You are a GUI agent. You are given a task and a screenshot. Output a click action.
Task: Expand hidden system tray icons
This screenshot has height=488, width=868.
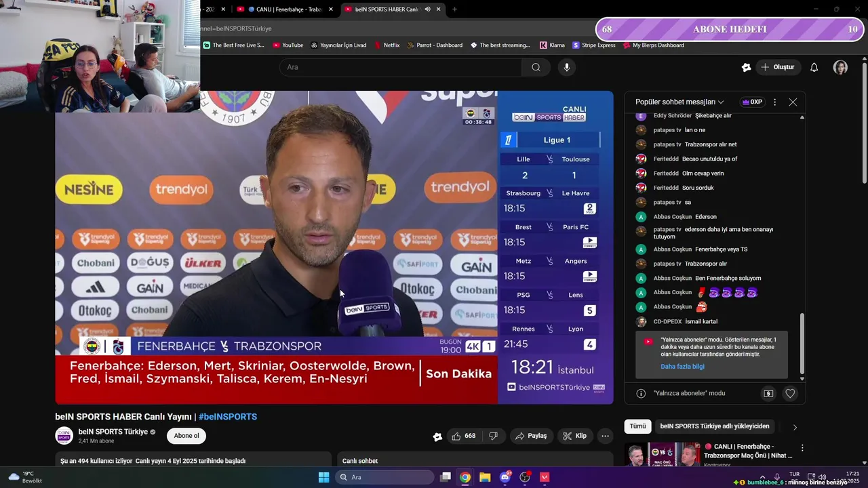tap(762, 476)
